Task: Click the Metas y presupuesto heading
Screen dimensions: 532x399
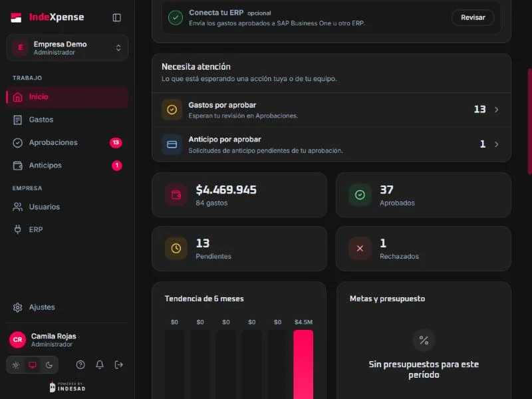Action: pyautogui.click(x=387, y=299)
